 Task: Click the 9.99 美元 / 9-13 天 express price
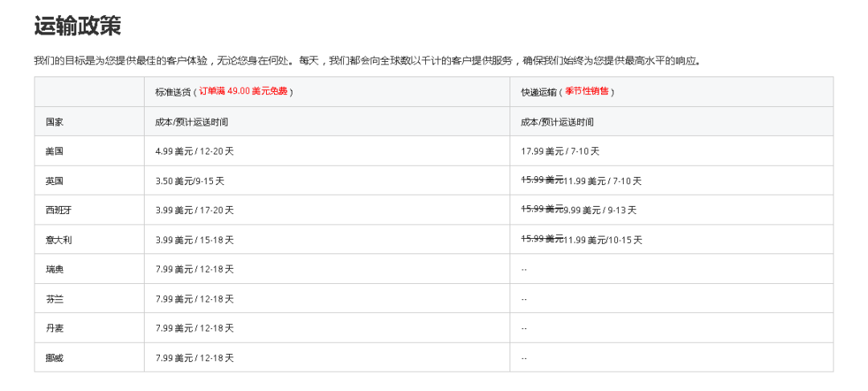tap(600, 210)
